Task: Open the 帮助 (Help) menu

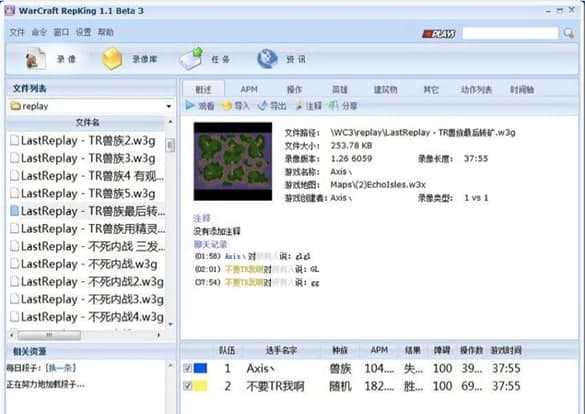Action: tap(106, 32)
